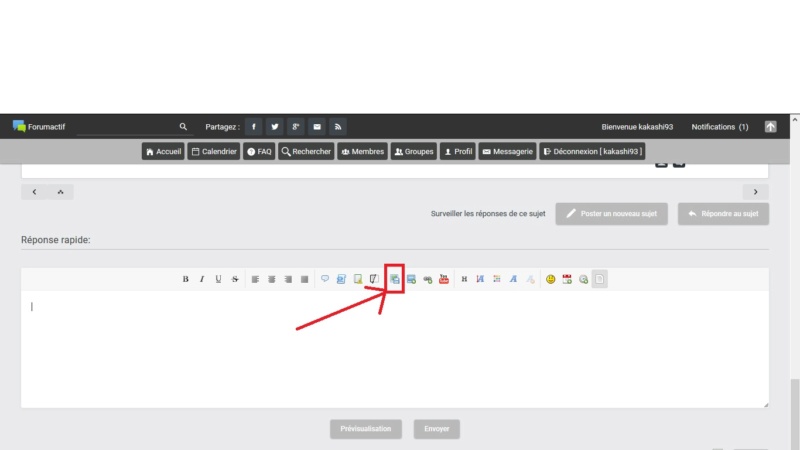This screenshot has height=450, width=800.
Task: Open the RSS feed icon
Action: pyautogui.click(x=338, y=127)
